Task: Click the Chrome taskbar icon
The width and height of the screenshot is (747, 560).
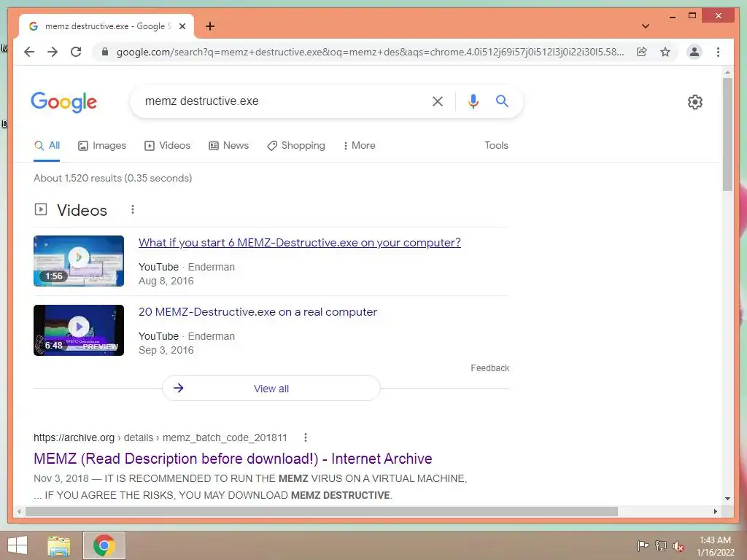Action: point(104,545)
